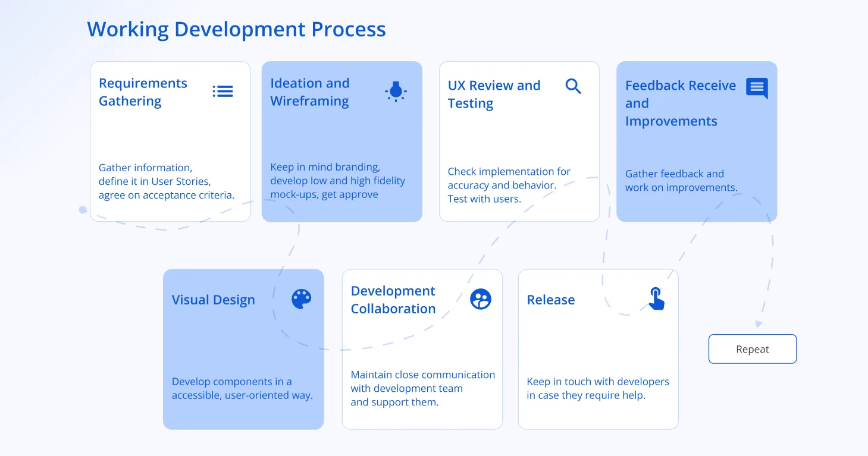The height and width of the screenshot is (456, 868).
Task: Select the Visual Design title
Action: click(x=213, y=300)
